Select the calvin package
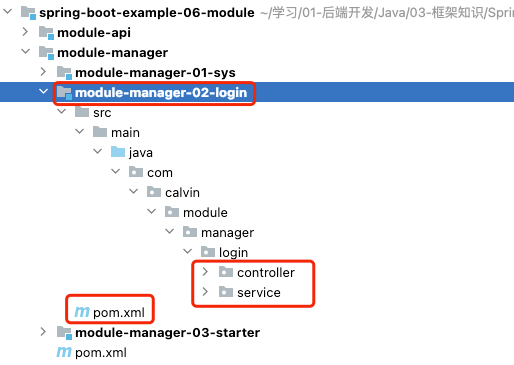514x365 pixels. tap(182, 192)
